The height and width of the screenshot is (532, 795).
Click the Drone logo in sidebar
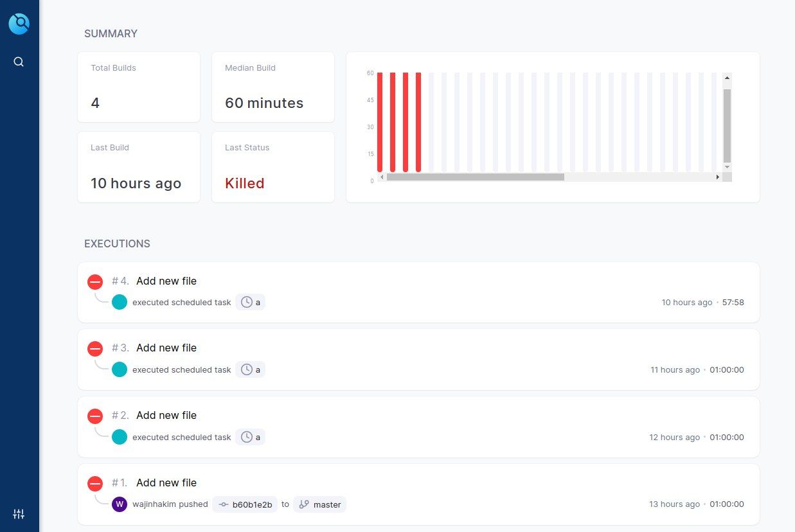[x=19, y=24]
